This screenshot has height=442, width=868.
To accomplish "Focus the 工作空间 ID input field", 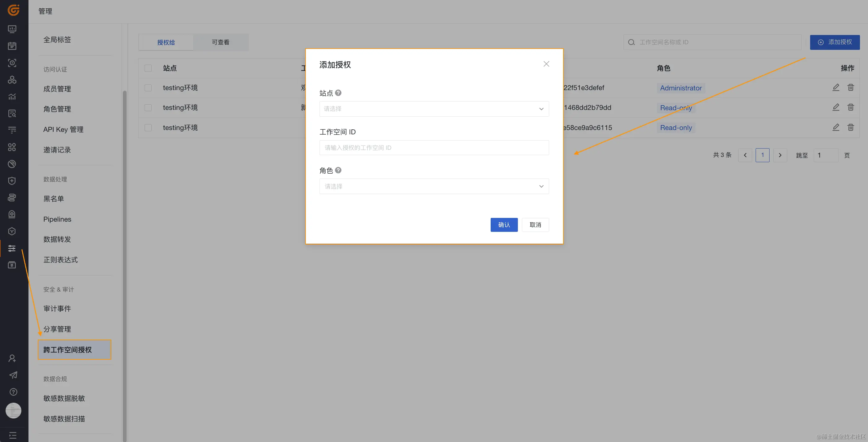I will pyautogui.click(x=434, y=148).
